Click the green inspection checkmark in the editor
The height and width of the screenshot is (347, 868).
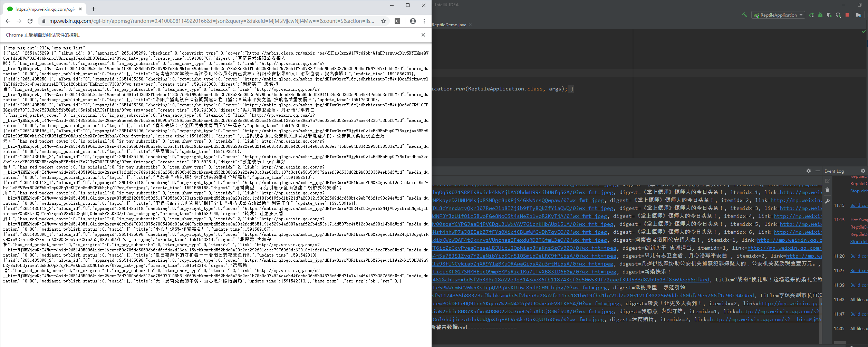coord(864,31)
